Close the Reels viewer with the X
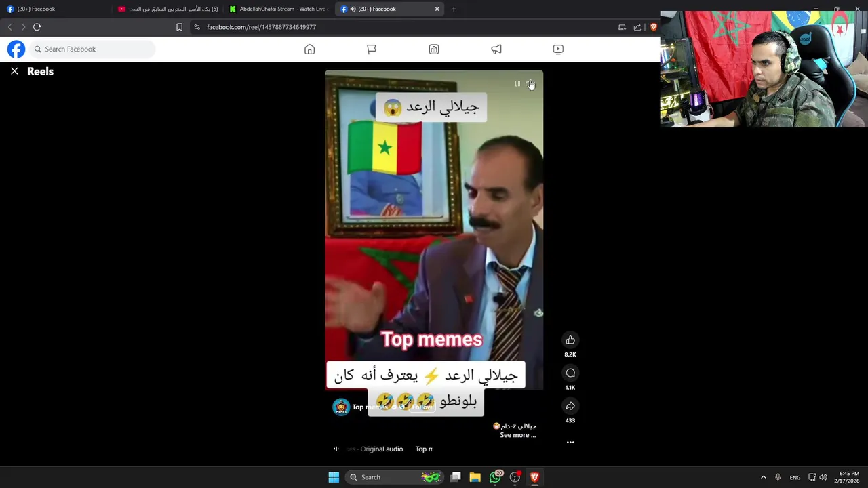This screenshot has width=868, height=488. click(14, 71)
